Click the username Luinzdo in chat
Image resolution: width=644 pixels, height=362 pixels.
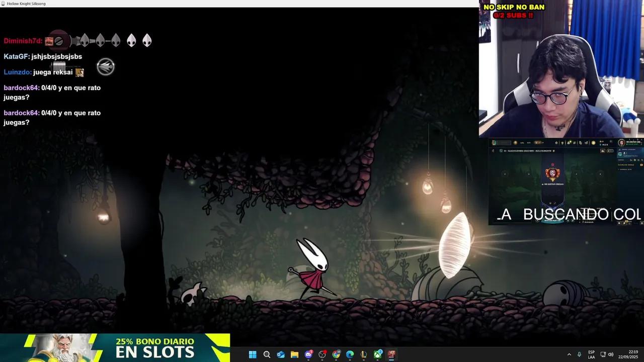18,72
